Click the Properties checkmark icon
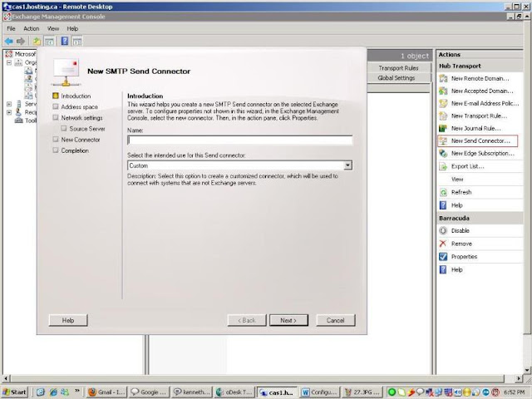 [x=443, y=257]
